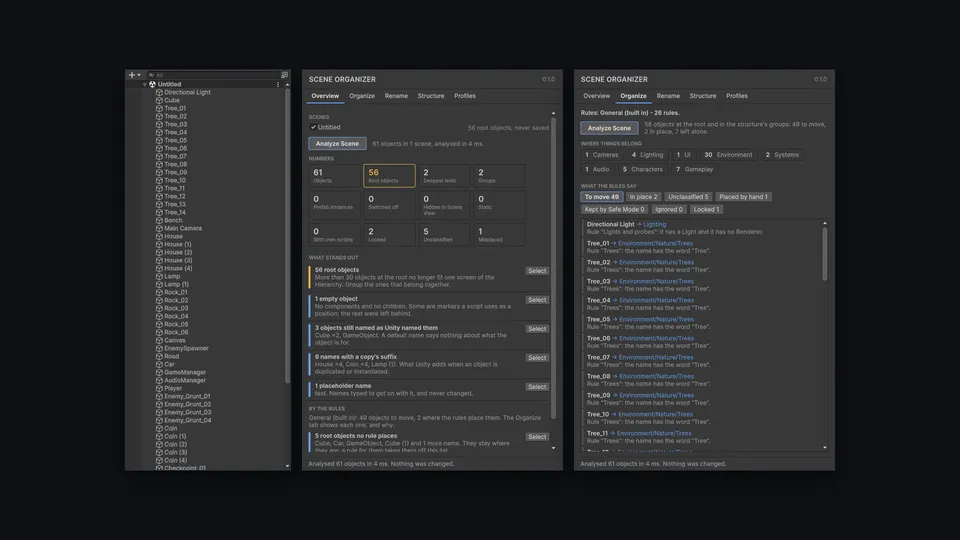The width and height of the screenshot is (960, 540).
Task: Click the object icon beside Tree_10
Action: pos(159,181)
